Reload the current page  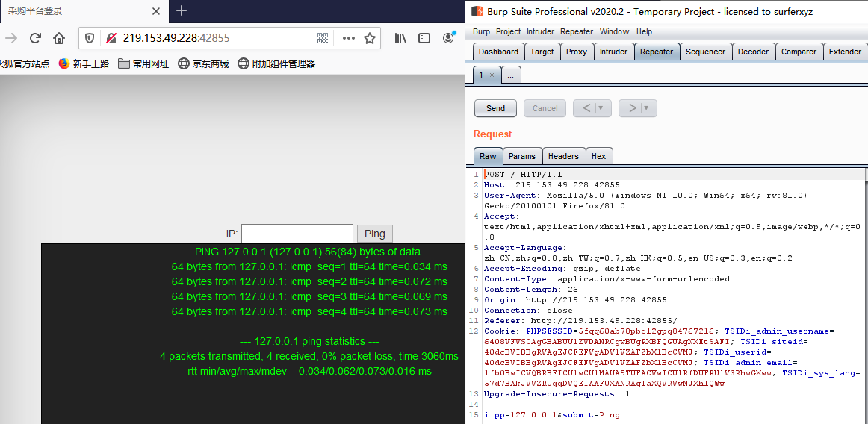(35, 37)
